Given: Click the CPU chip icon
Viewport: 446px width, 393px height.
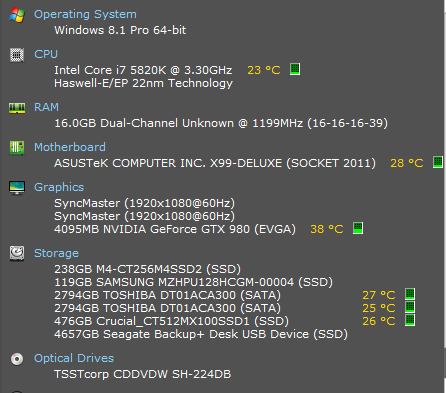Looking at the screenshot, I should [x=17, y=55].
